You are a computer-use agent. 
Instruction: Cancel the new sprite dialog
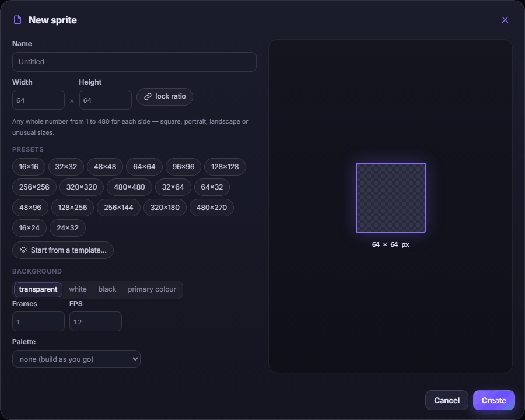click(x=447, y=400)
